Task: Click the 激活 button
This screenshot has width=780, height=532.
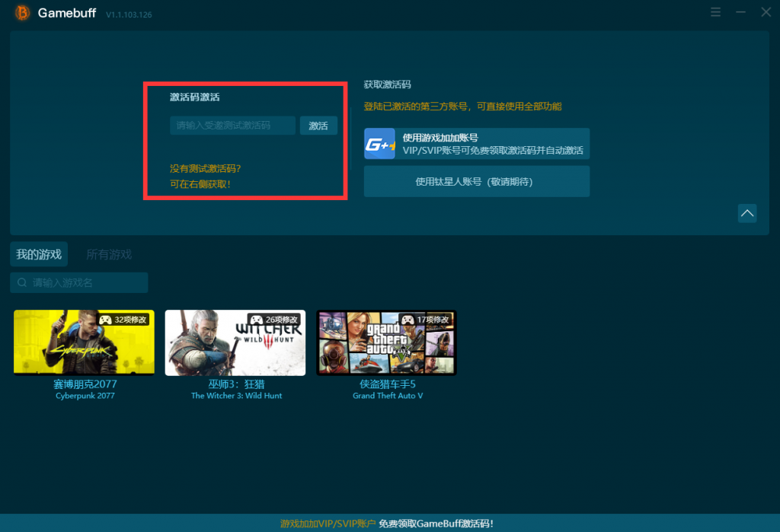Action: pos(318,126)
